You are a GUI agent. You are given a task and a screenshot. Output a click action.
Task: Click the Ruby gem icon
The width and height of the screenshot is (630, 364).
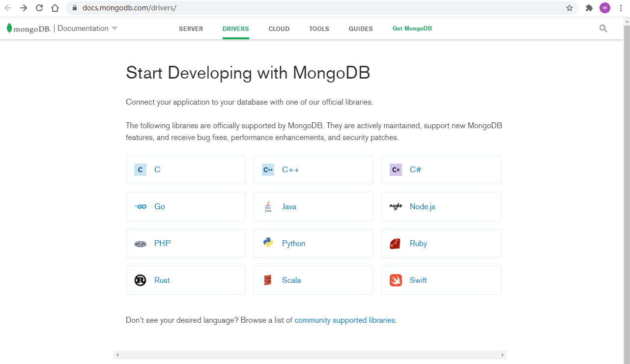click(395, 244)
